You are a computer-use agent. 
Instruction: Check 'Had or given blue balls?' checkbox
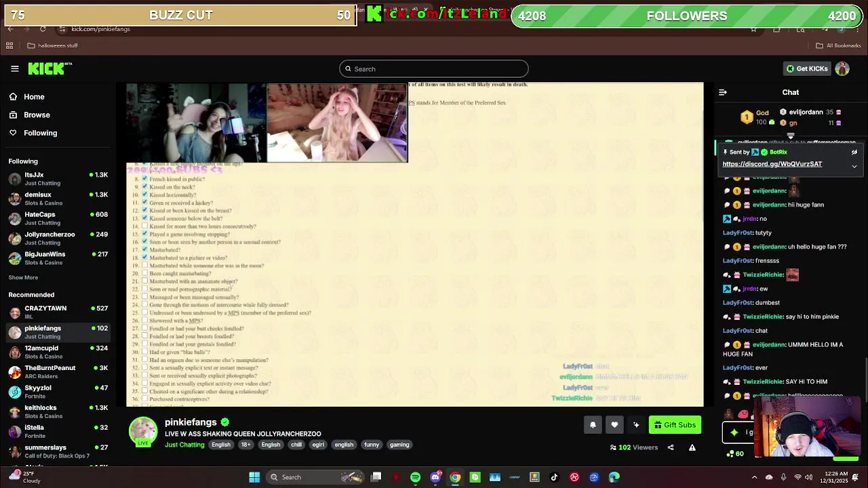coord(144,352)
